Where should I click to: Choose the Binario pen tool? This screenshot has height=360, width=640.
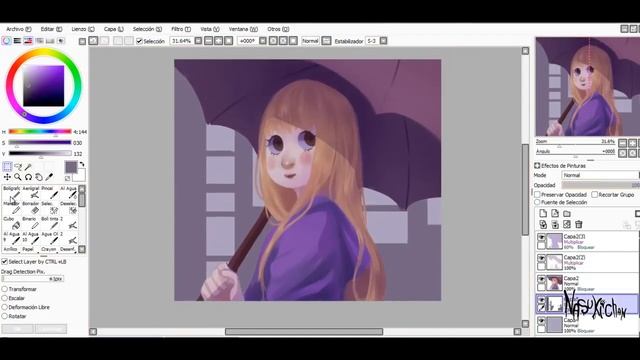31,223
